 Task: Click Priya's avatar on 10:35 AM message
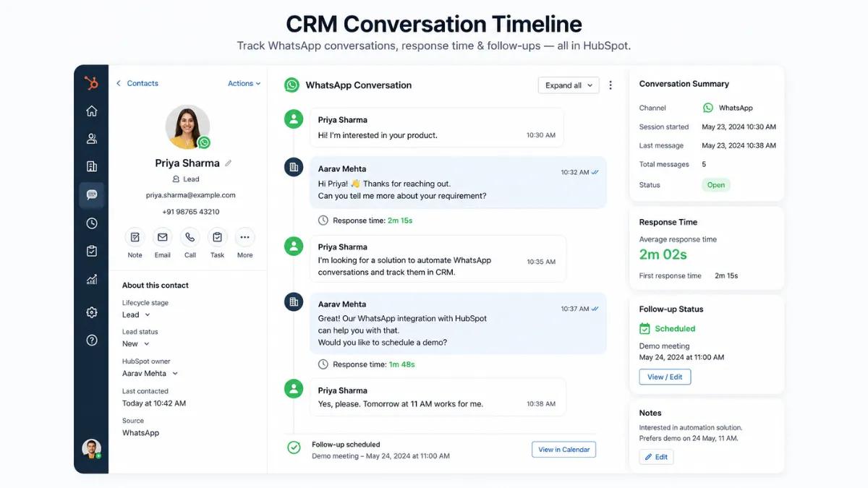[x=294, y=246]
